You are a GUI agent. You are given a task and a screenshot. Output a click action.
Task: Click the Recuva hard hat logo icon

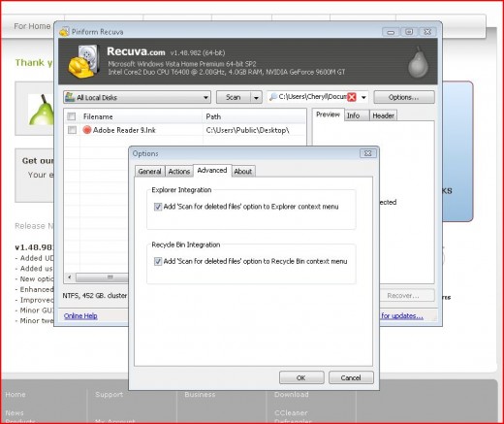(83, 61)
